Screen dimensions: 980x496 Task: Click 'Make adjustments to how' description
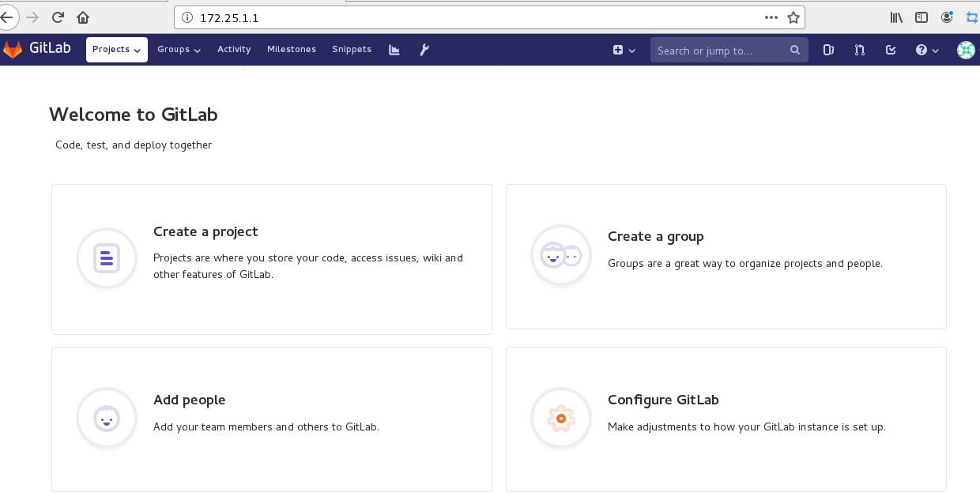[x=747, y=426]
